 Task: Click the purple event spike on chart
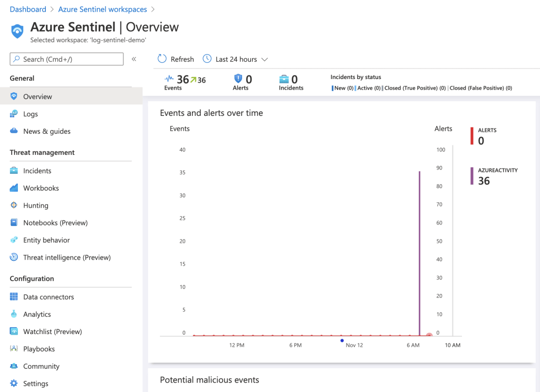tap(420, 253)
